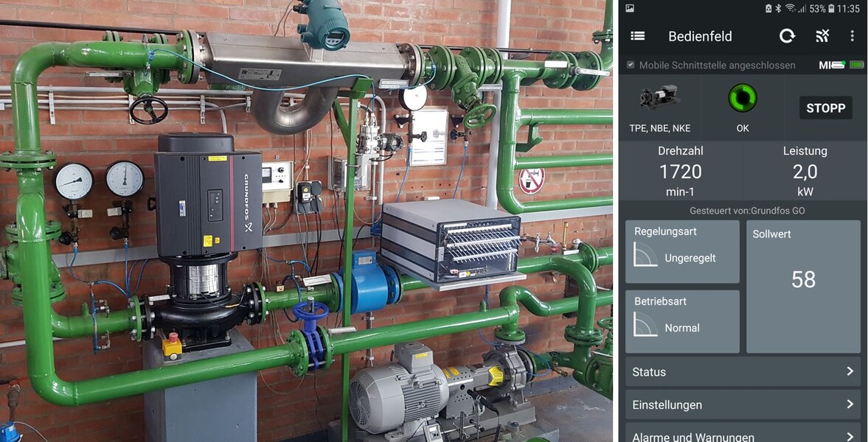Toggle Mobile Schnittstelle angeschlossen checkbox
This screenshot has height=442, width=868.
[631, 66]
